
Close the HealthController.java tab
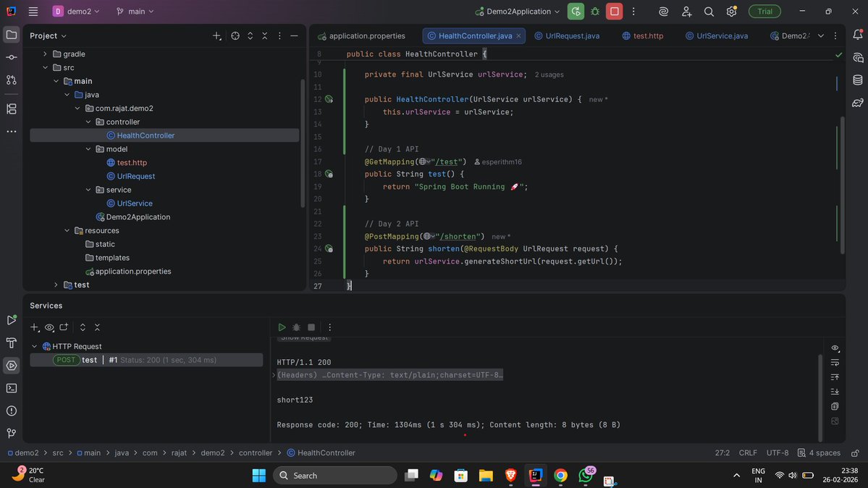click(x=518, y=35)
